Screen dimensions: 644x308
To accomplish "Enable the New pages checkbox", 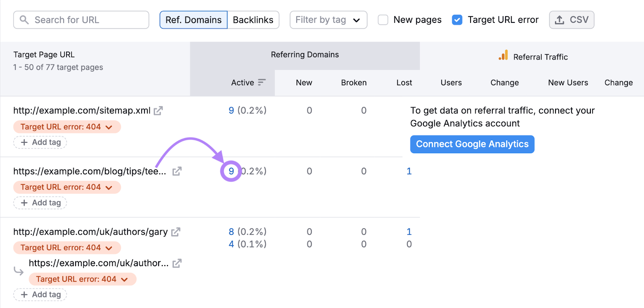I will point(383,20).
